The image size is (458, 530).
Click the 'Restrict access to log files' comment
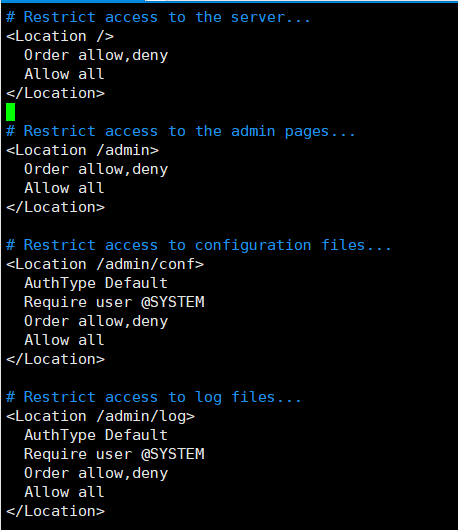click(x=153, y=397)
